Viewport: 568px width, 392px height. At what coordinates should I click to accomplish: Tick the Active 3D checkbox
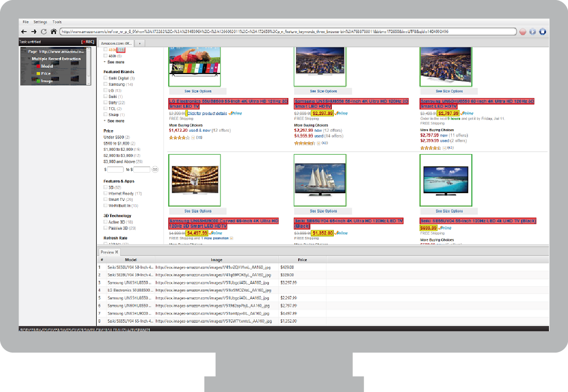(105, 222)
